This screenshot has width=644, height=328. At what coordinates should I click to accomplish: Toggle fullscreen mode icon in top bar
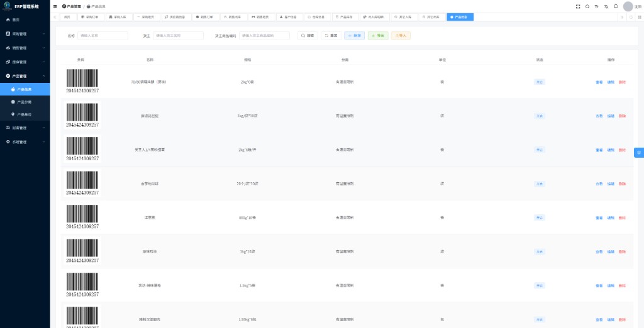578,6
